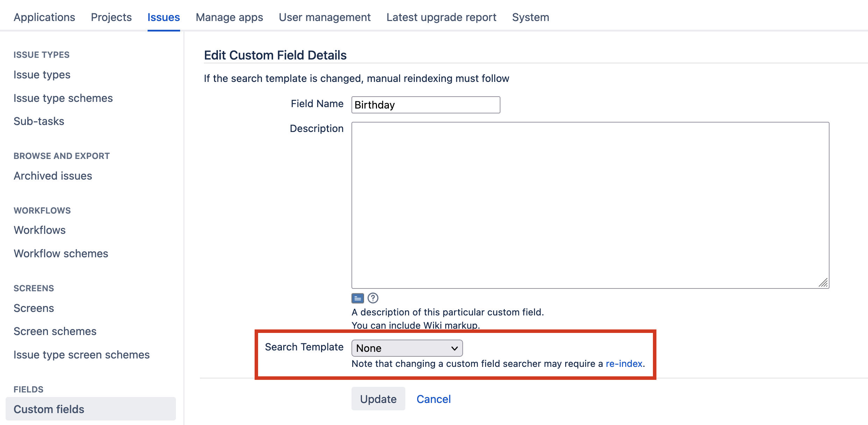Open the Projects tab
This screenshot has height=425, width=868.
(111, 17)
